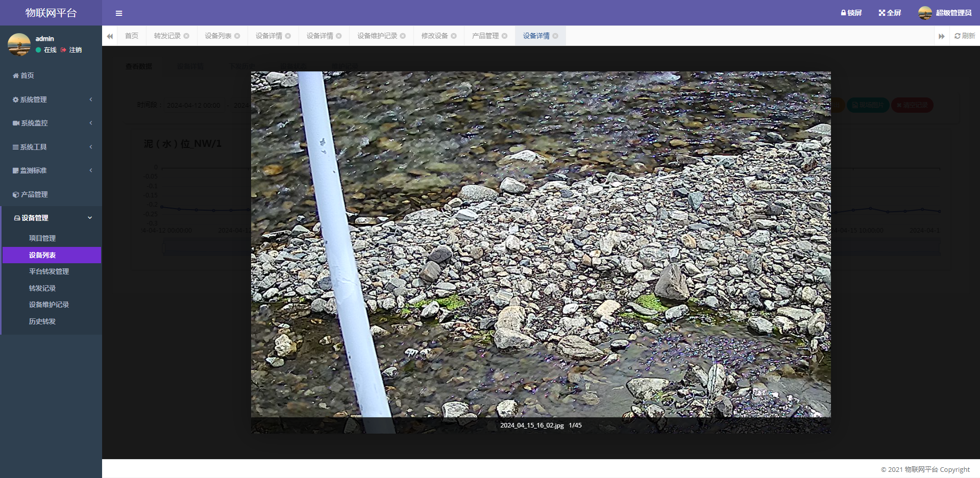Collapse the 设备管理 sidebar menu
Screen dimensions: 980x478
(x=51, y=218)
